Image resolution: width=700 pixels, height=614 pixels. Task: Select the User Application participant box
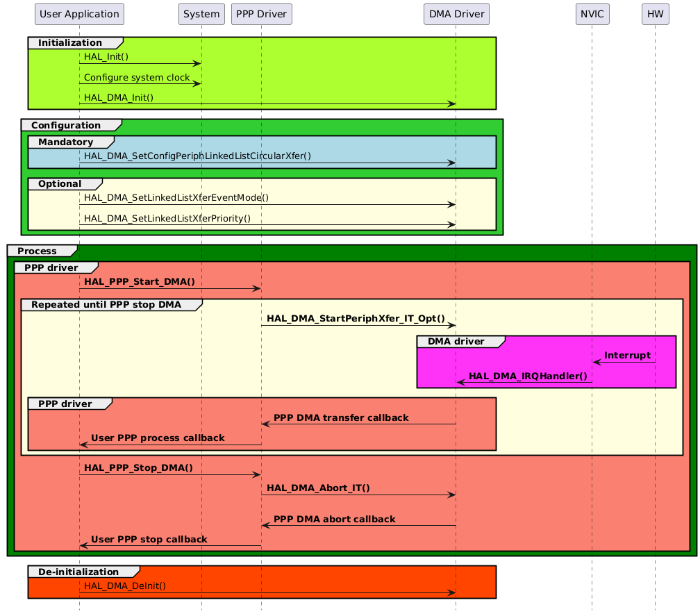78,14
